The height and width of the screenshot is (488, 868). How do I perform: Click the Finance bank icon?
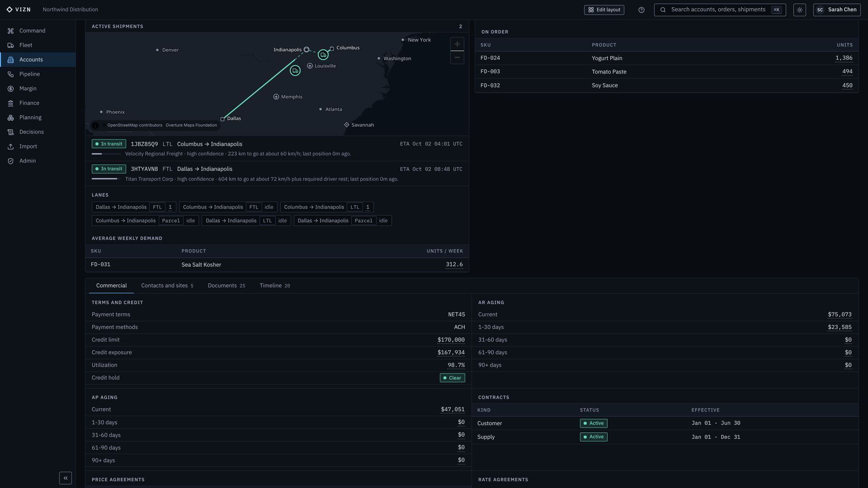coord(10,103)
